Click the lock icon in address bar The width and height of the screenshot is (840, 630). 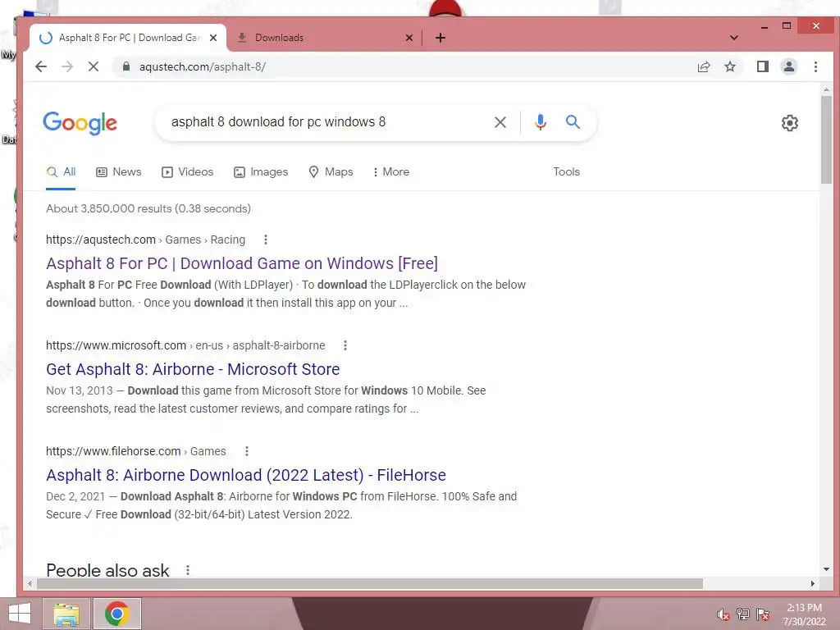(126, 66)
